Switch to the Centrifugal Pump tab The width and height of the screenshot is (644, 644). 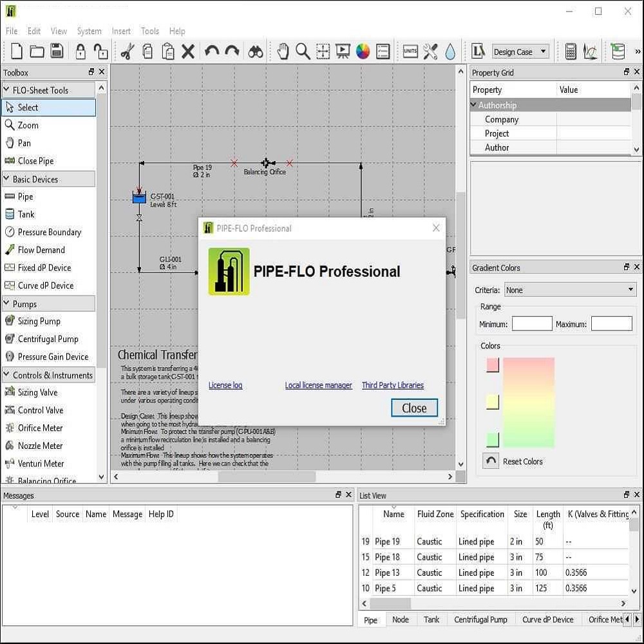click(x=480, y=620)
